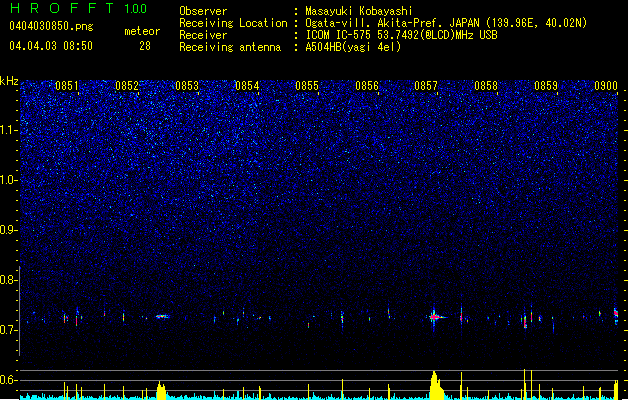Click the Receiving antenna label
The image size is (629, 400).
click(x=230, y=47)
